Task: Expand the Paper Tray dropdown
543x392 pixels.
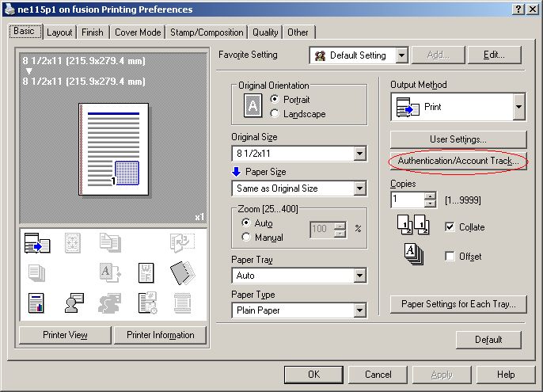Action: [359, 276]
